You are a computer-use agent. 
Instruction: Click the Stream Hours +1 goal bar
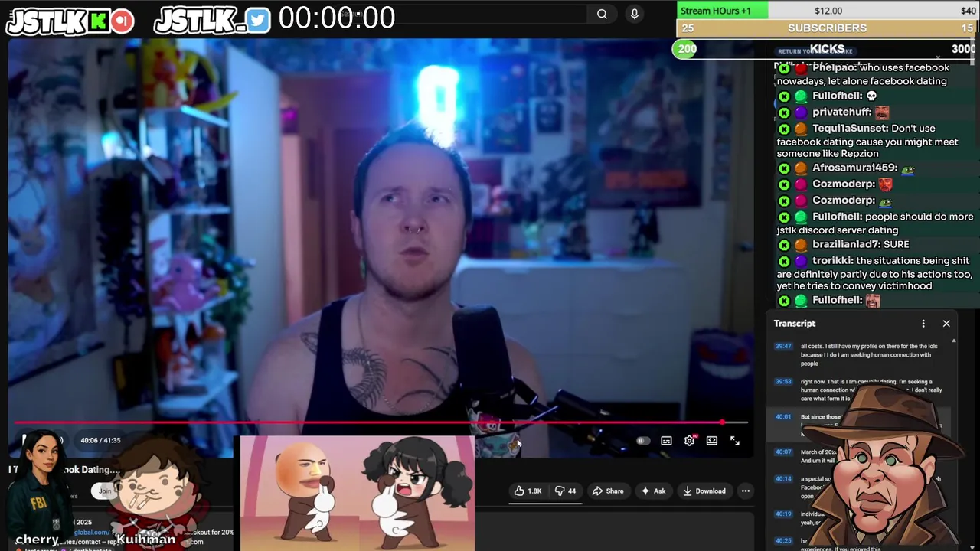tap(828, 11)
